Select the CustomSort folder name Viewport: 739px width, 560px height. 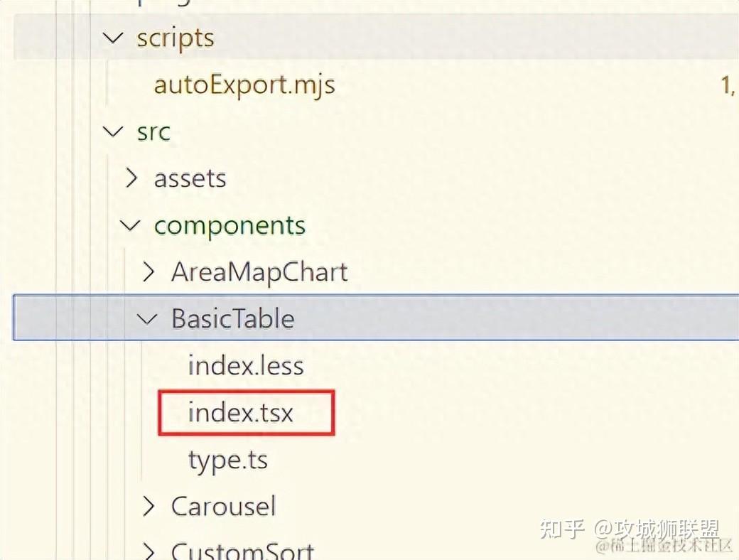pyautogui.click(x=242, y=551)
